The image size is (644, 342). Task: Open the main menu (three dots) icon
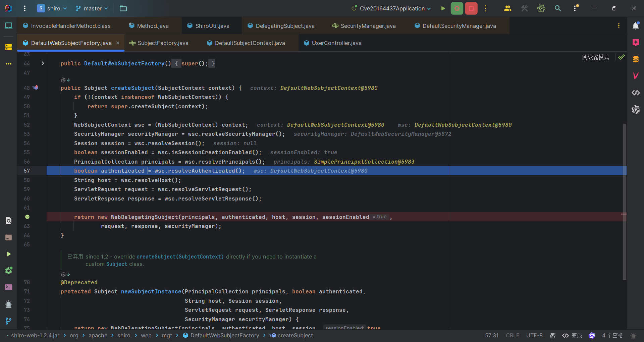(24, 8)
